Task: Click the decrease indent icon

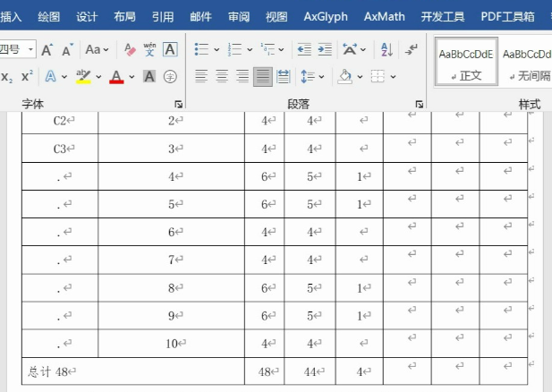Action: point(304,49)
